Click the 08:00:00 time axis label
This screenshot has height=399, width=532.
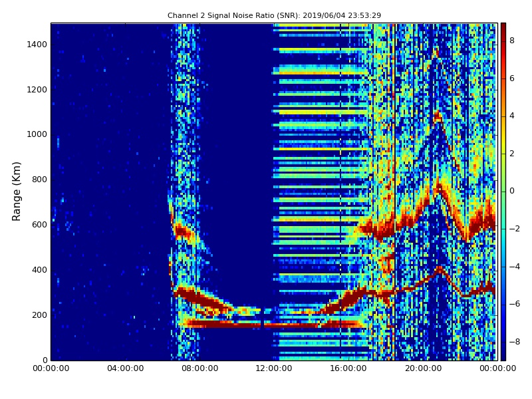click(x=200, y=368)
